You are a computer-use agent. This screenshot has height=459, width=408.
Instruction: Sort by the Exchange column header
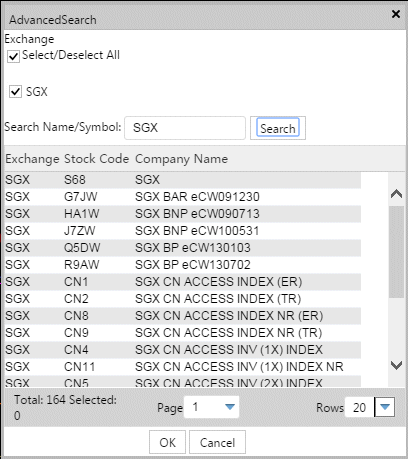coord(32,159)
